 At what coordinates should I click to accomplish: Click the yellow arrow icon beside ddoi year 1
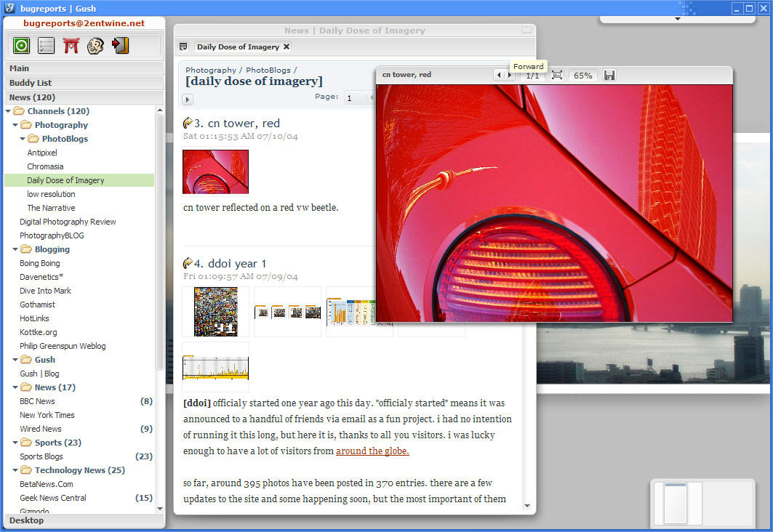pos(188,264)
